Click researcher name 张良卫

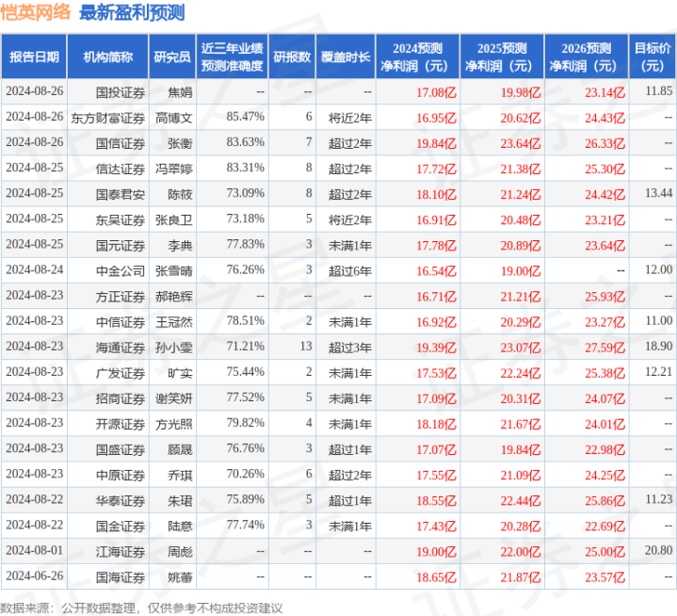174,219
